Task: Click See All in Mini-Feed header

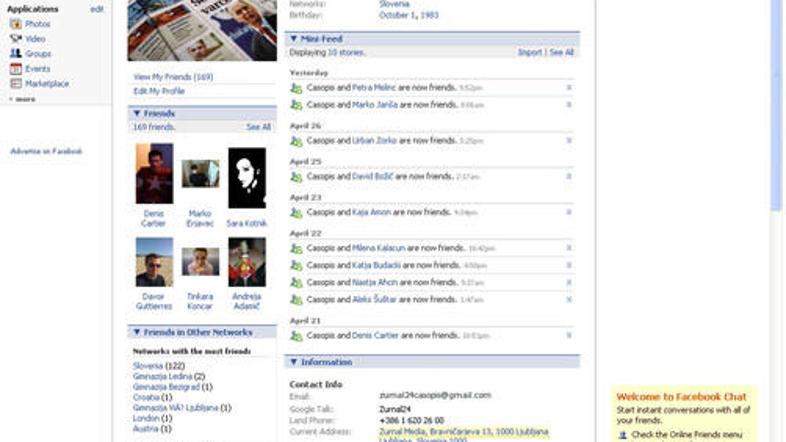Action: pyautogui.click(x=562, y=52)
